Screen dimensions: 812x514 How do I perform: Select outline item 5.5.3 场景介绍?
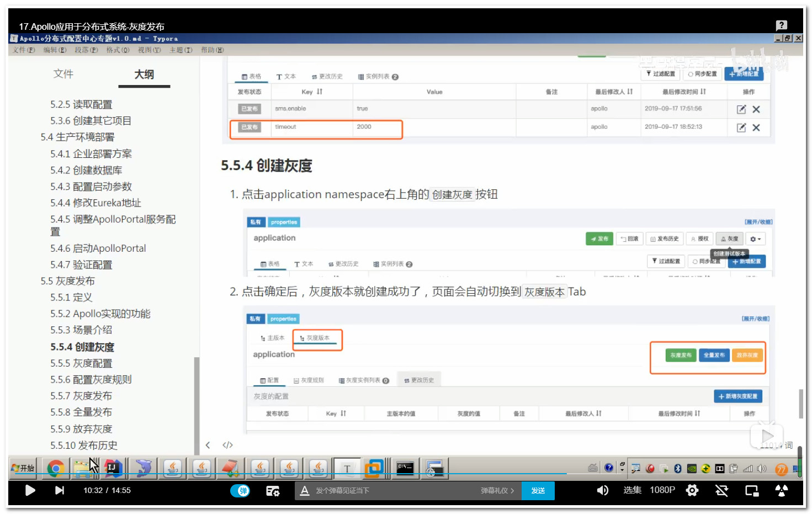81,330
